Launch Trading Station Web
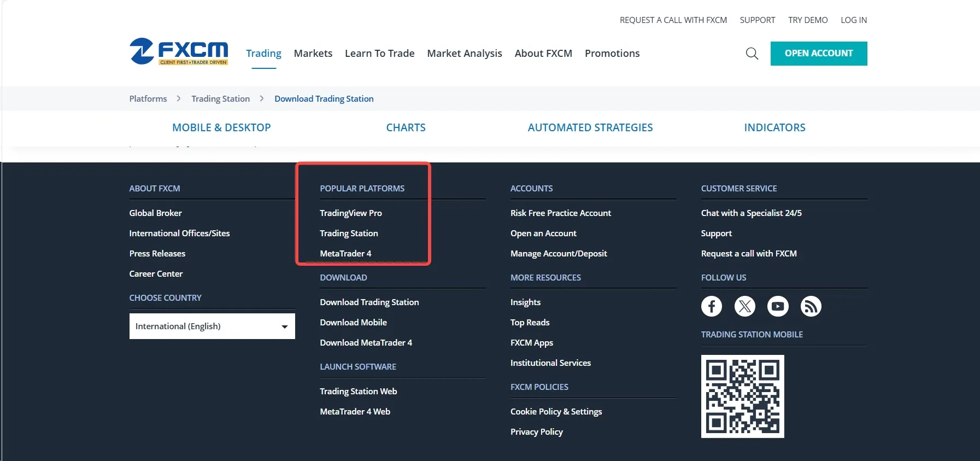Image resolution: width=980 pixels, height=461 pixels. tap(359, 392)
